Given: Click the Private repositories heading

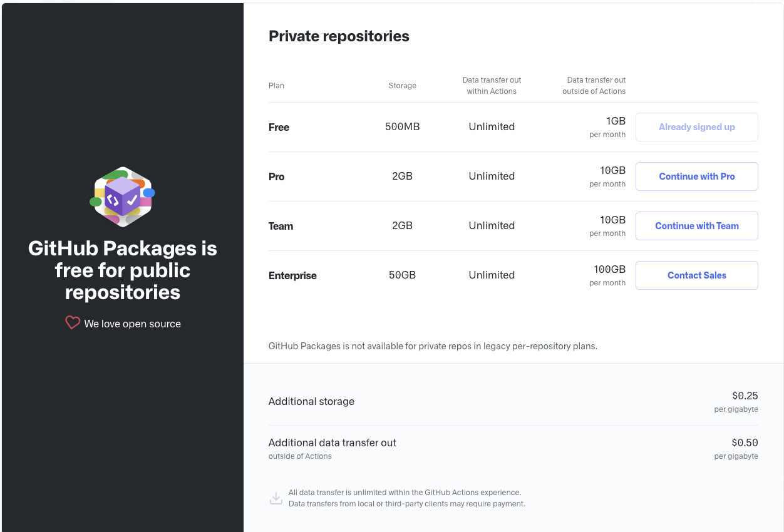Looking at the screenshot, I should [339, 36].
